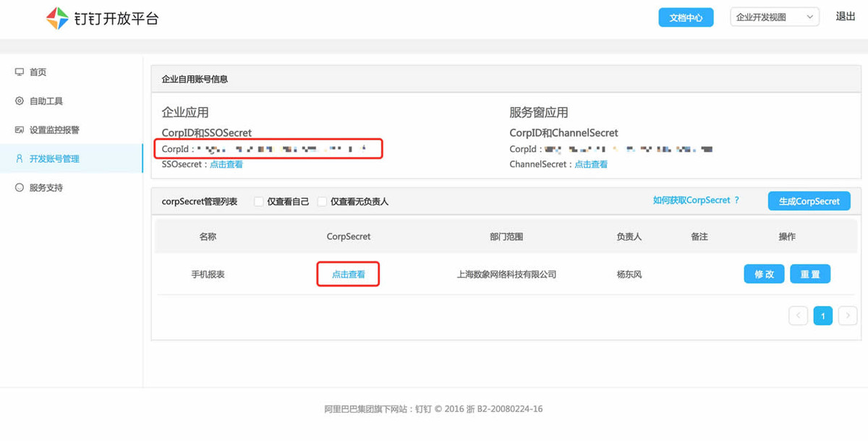This screenshot has height=441, width=868.
Task: Click the 负责人 column header
Action: pyautogui.click(x=629, y=236)
